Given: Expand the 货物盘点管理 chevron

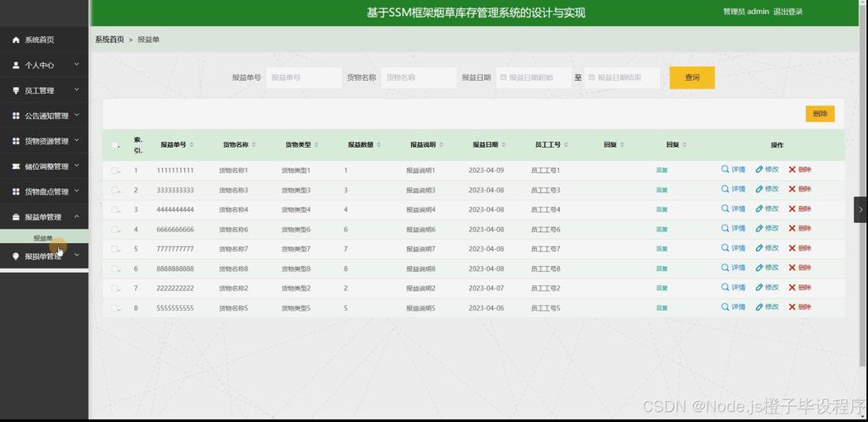Looking at the screenshot, I should tap(77, 192).
